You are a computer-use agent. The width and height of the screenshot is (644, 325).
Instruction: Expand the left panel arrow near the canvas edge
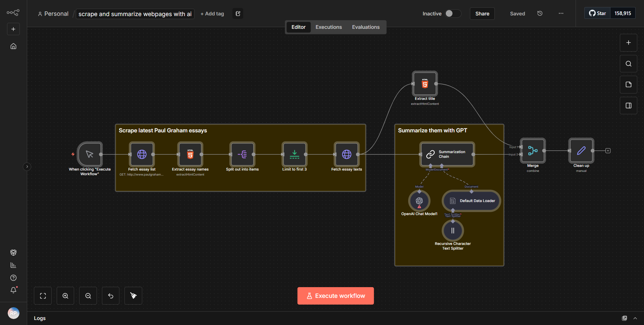click(27, 167)
